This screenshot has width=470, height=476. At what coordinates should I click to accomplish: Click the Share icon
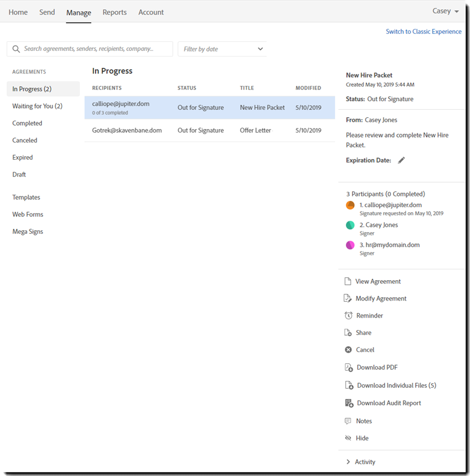coord(348,332)
